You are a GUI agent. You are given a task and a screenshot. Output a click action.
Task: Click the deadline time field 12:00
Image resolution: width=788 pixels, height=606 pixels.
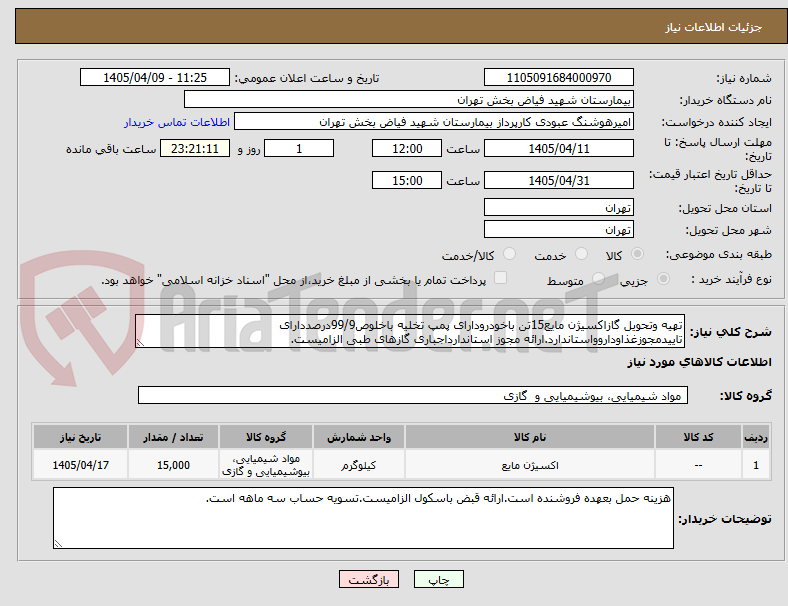pos(407,148)
